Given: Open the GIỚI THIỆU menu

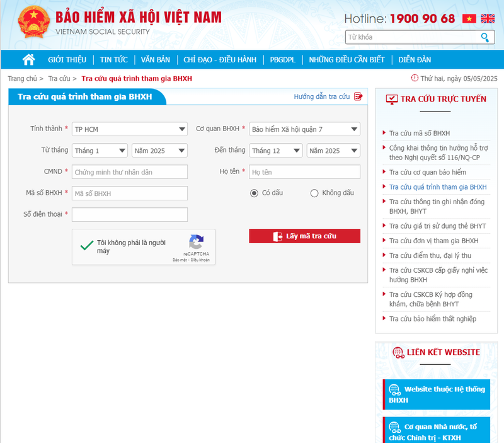Looking at the screenshot, I should click(x=67, y=60).
